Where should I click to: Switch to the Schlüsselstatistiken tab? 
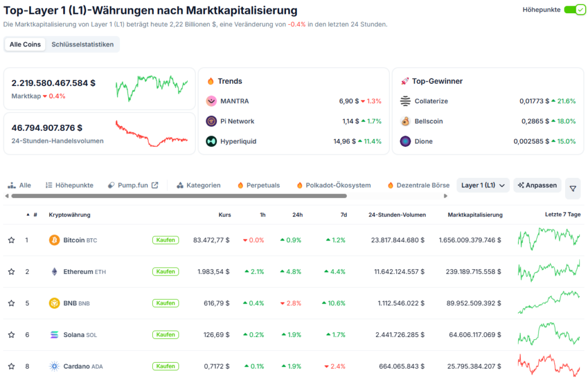(x=84, y=44)
